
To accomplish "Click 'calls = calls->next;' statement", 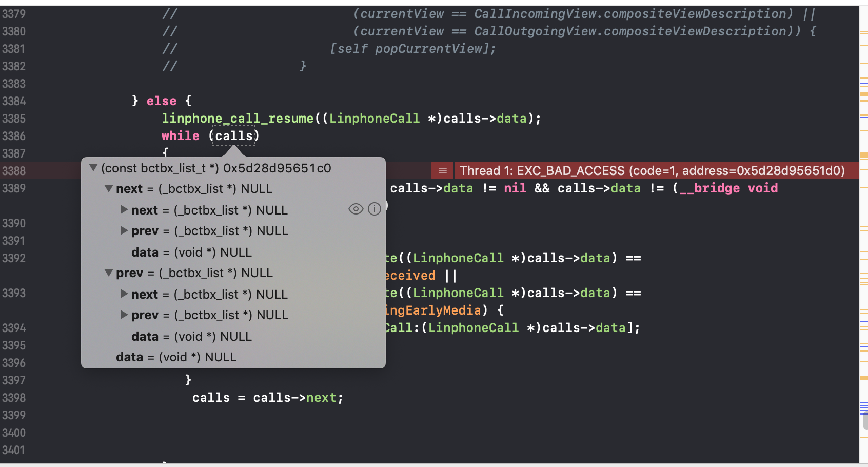I will point(268,398).
